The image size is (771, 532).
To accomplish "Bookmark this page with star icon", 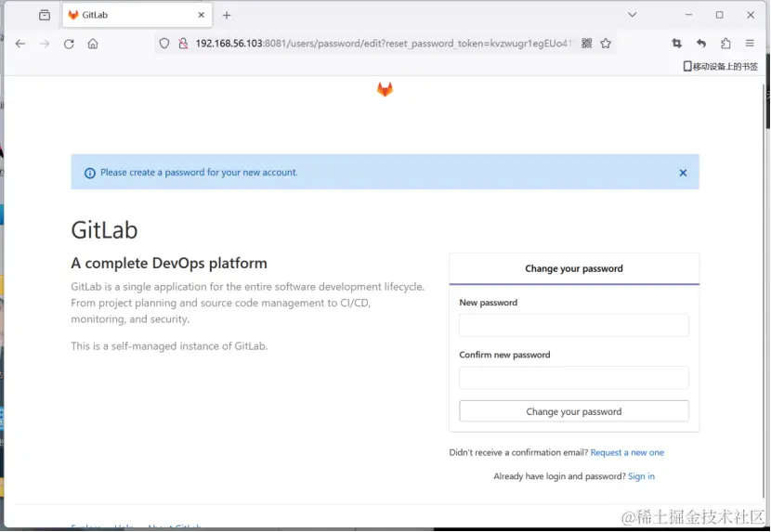I will tap(606, 44).
